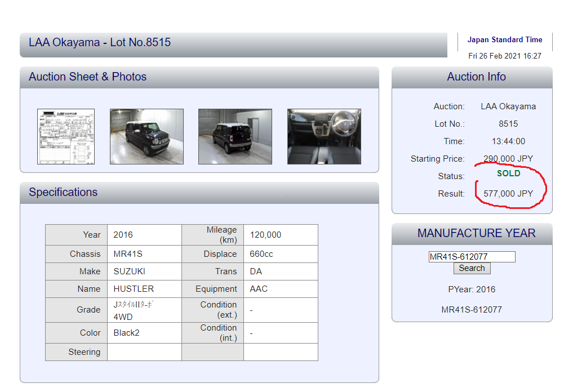Image resolution: width=564 pixels, height=392 pixels.
Task: Click the chassis number input field
Action: 472,257
